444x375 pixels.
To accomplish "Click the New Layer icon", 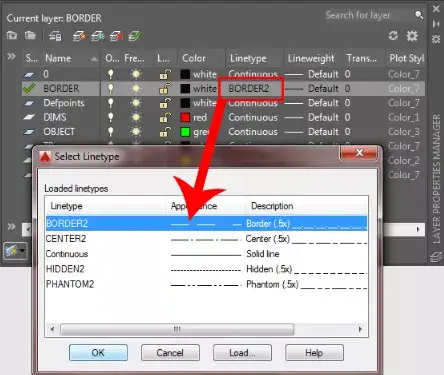I will coord(79,36).
